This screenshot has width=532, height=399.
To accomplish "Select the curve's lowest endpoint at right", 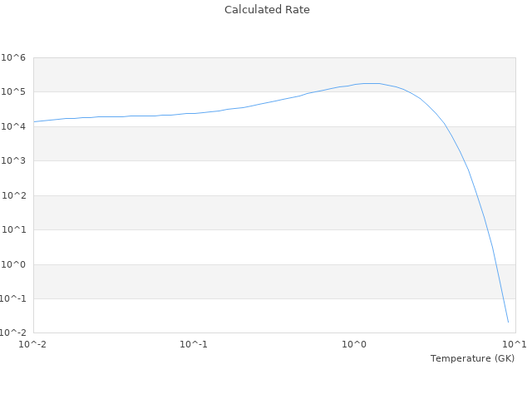I will pos(508,322).
